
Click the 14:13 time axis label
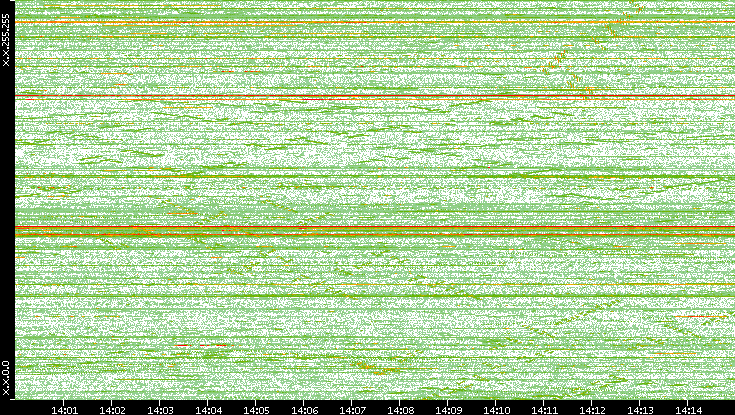point(640,410)
